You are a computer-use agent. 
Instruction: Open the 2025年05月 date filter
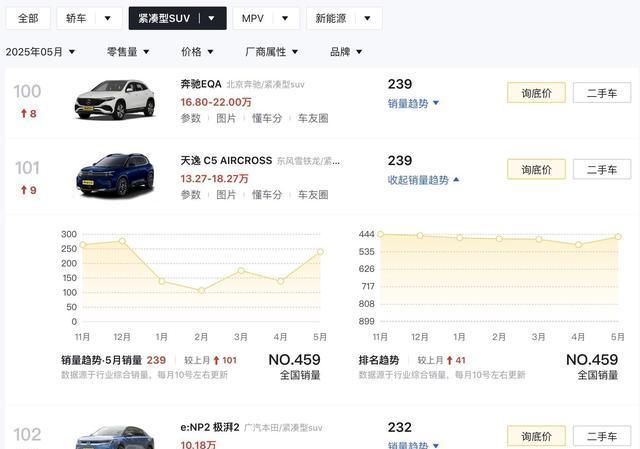[40, 52]
